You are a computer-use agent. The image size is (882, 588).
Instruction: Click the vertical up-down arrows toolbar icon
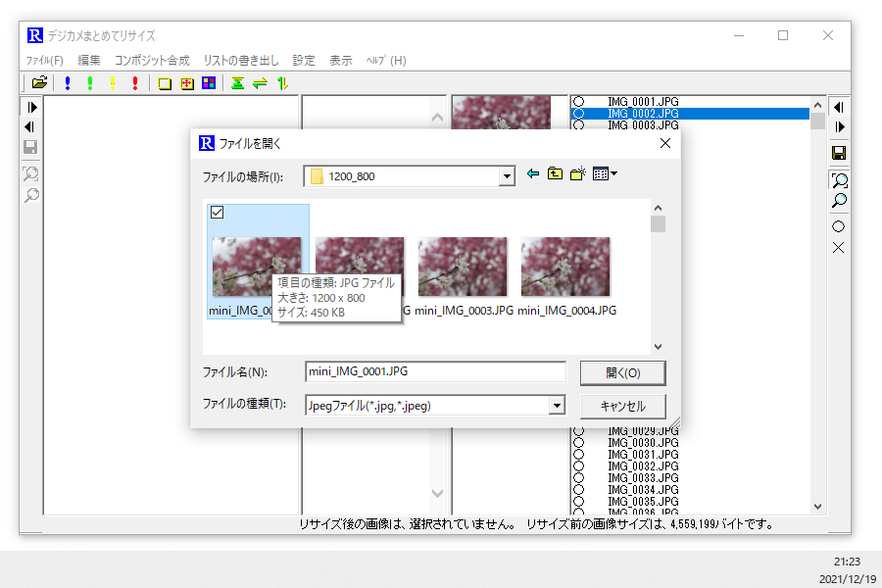coord(282,83)
